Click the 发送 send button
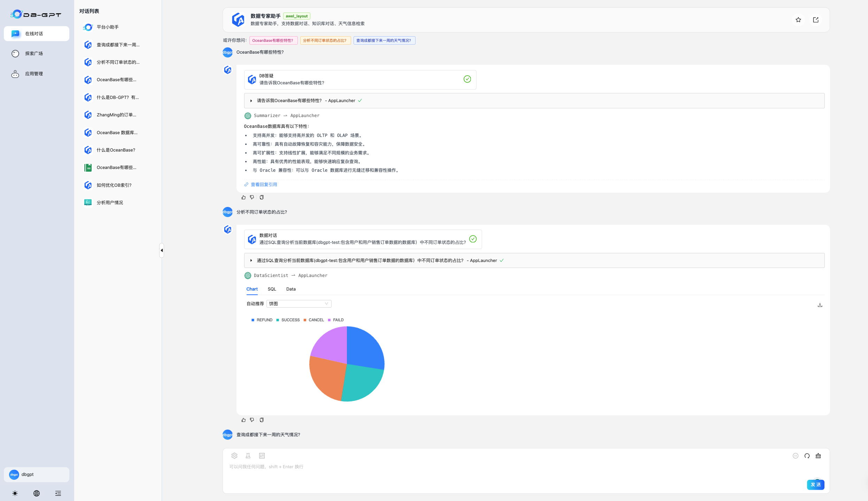868x501 pixels. coord(815,485)
